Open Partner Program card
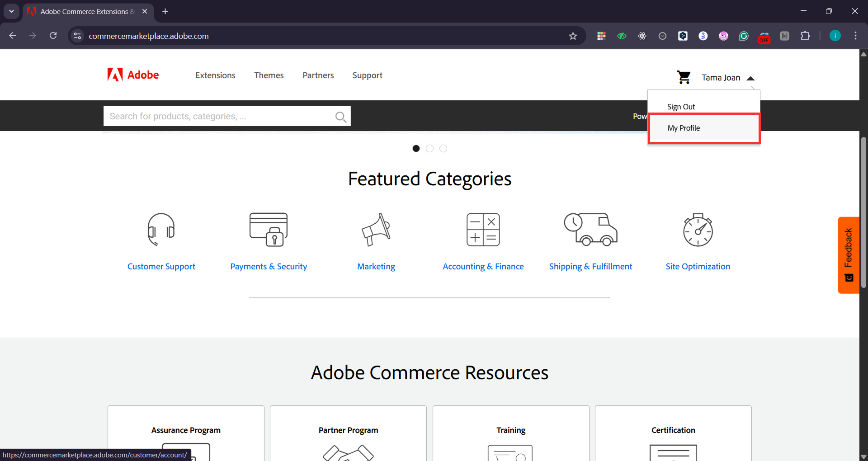Viewport: 868px width, 461px height. (348, 433)
